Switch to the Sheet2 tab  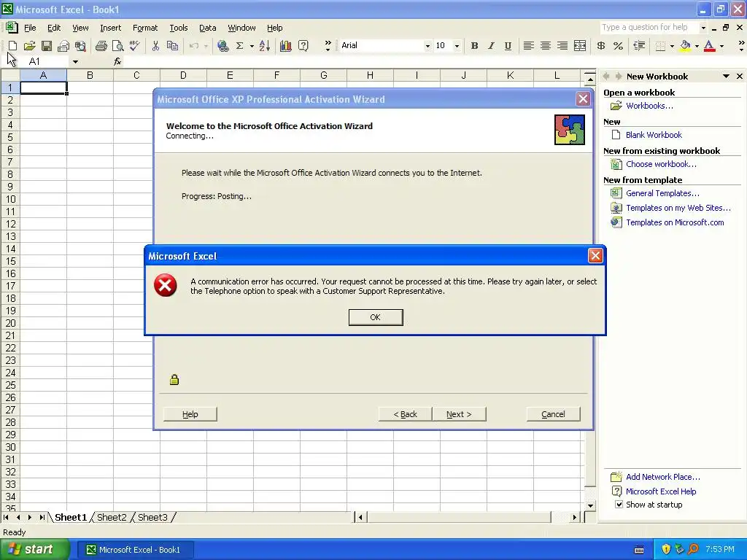(112, 517)
